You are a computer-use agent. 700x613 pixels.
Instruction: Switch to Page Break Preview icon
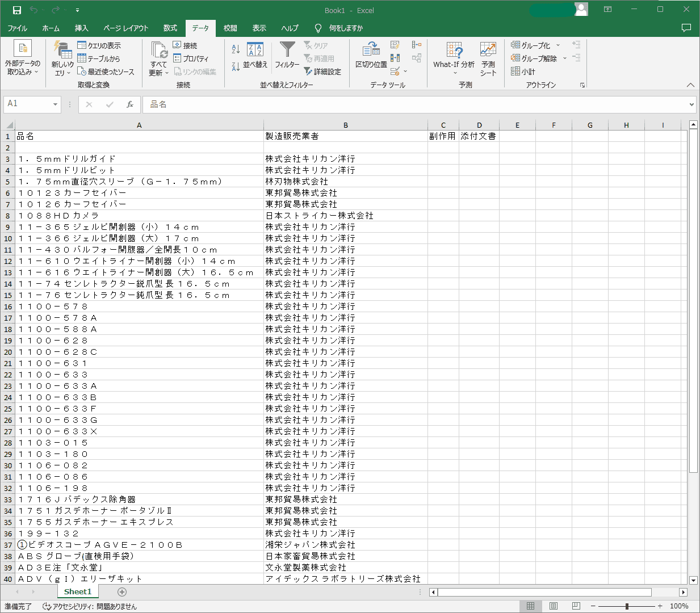[x=576, y=606]
